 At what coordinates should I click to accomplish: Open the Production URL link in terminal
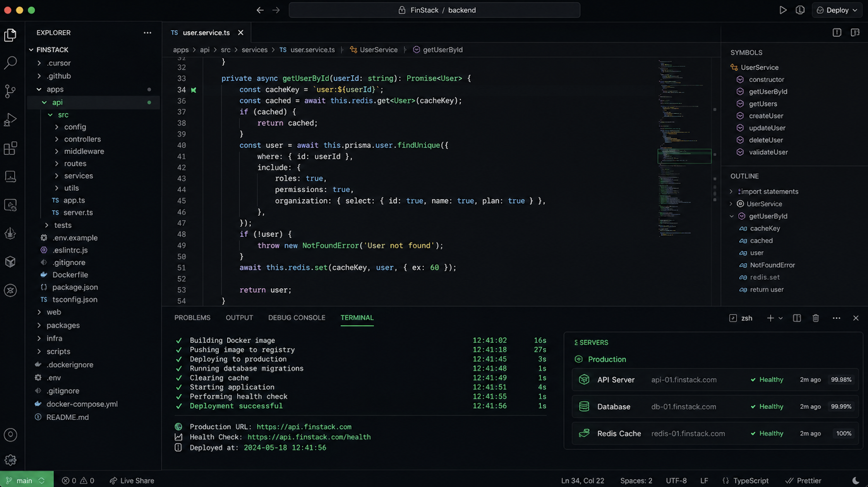point(304,427)
